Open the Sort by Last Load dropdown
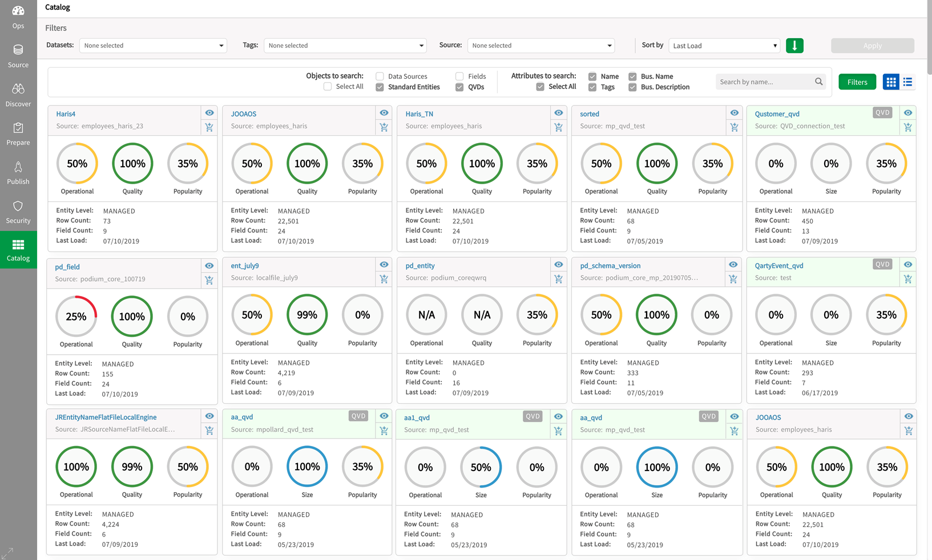Viewport: 932px width, 560px height. tap(724, 45)
